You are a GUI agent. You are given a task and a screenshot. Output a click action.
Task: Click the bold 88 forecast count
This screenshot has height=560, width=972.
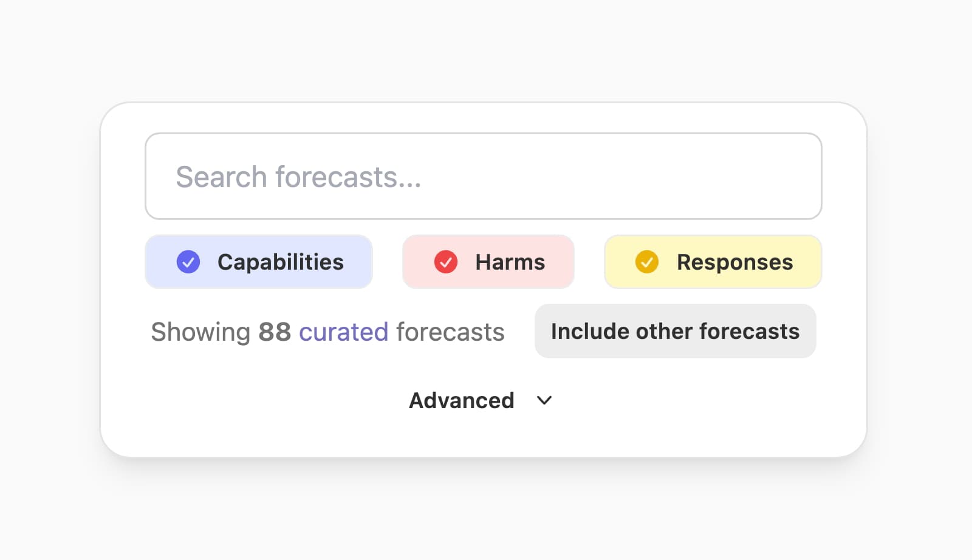[275, 332]
